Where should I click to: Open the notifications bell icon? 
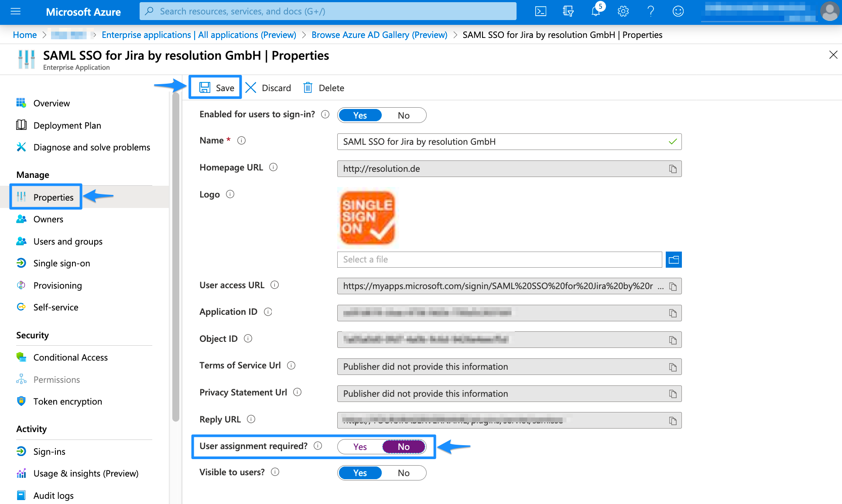click(596, 11)
